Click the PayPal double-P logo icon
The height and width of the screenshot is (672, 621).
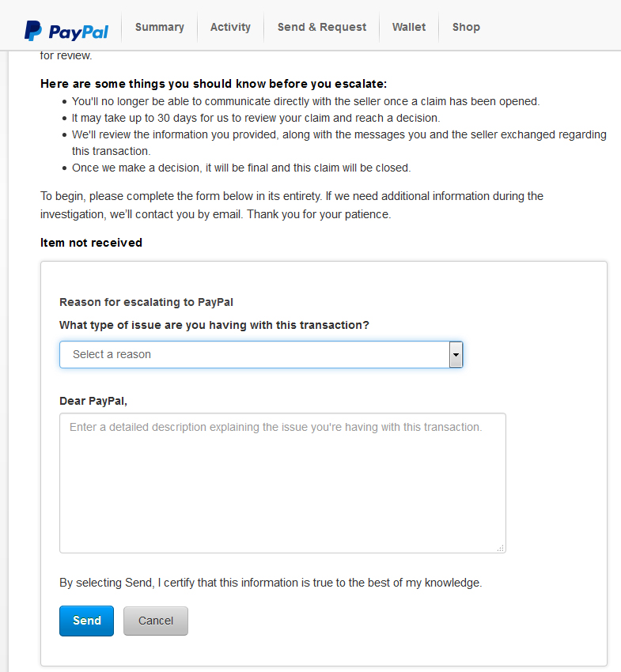pyautogui.click(x=33, y=30)
